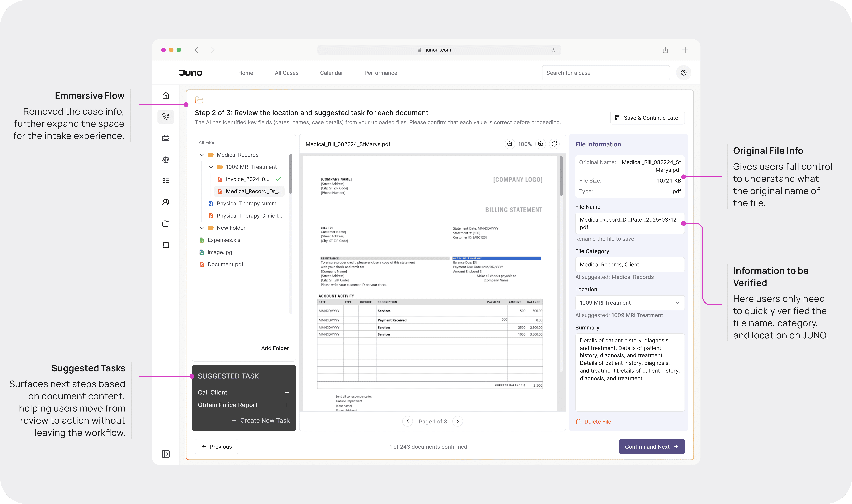Click the rotate document icon
This screenshot has height=504, width=852.
(x=554, y=144)
